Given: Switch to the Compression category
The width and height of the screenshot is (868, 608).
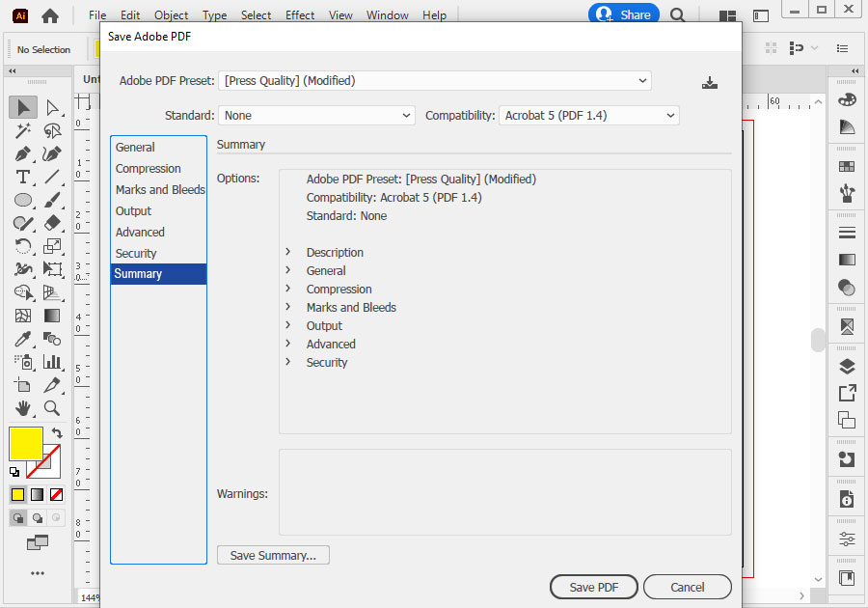Looking at the screenshot, I should click(x=158, y=168).
